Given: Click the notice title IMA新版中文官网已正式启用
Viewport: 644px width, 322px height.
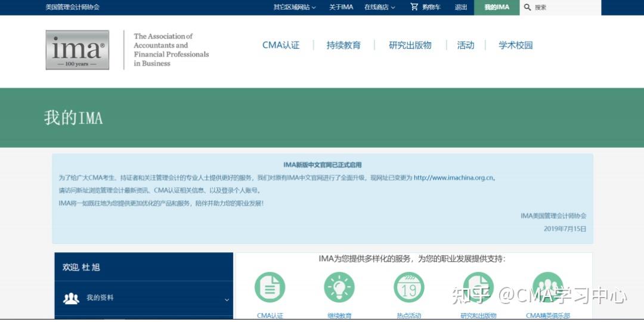Looking at the screenshot, I should 323,165.
